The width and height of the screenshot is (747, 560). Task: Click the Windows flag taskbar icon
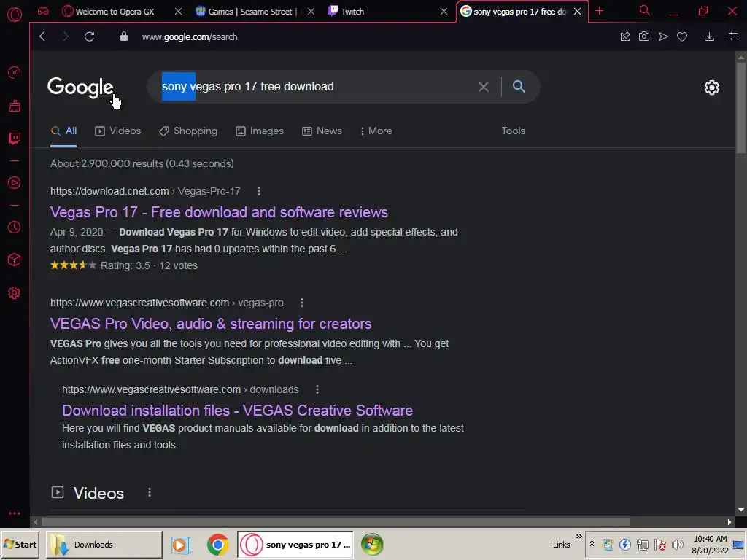(372, 545)
